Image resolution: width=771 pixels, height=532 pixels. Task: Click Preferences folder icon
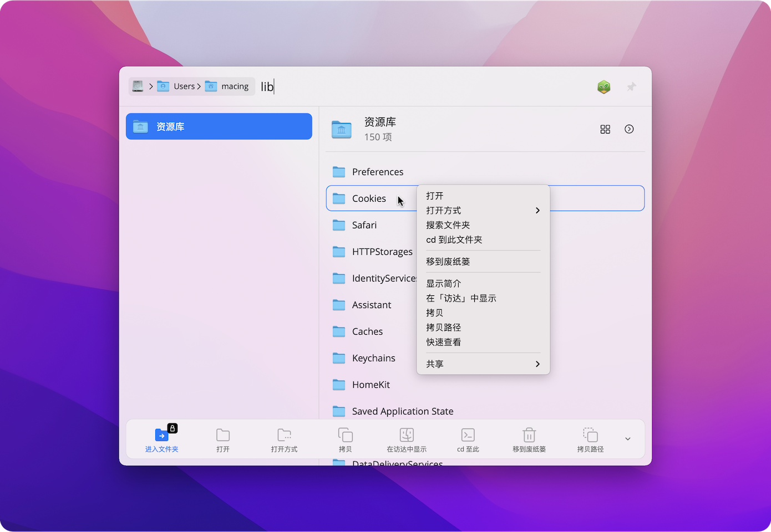click(339, 172)
